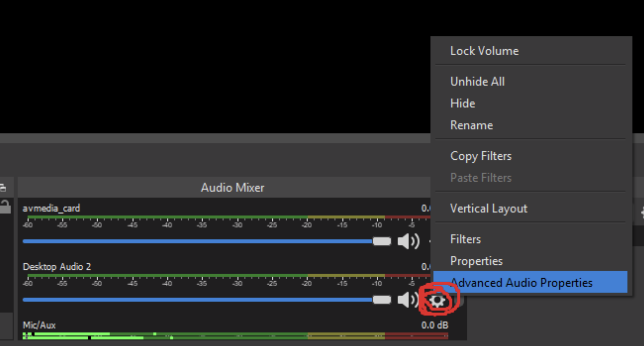Select Unhide All from the menu

click(477, 81)
